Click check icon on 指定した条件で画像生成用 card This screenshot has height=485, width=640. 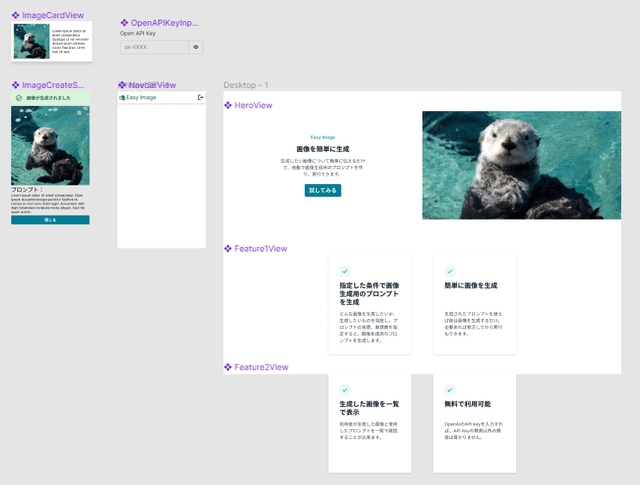345,271
